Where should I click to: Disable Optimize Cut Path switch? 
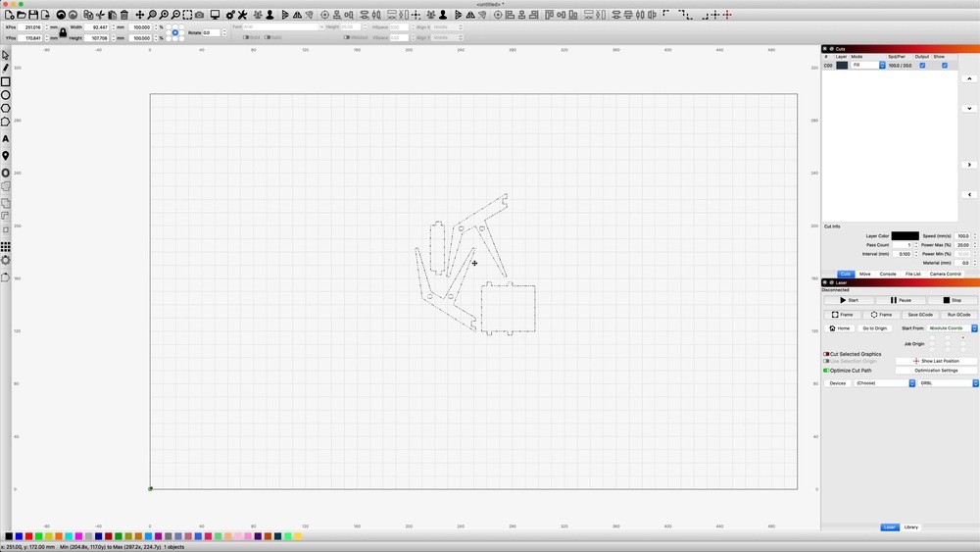[x=826, y=370]
